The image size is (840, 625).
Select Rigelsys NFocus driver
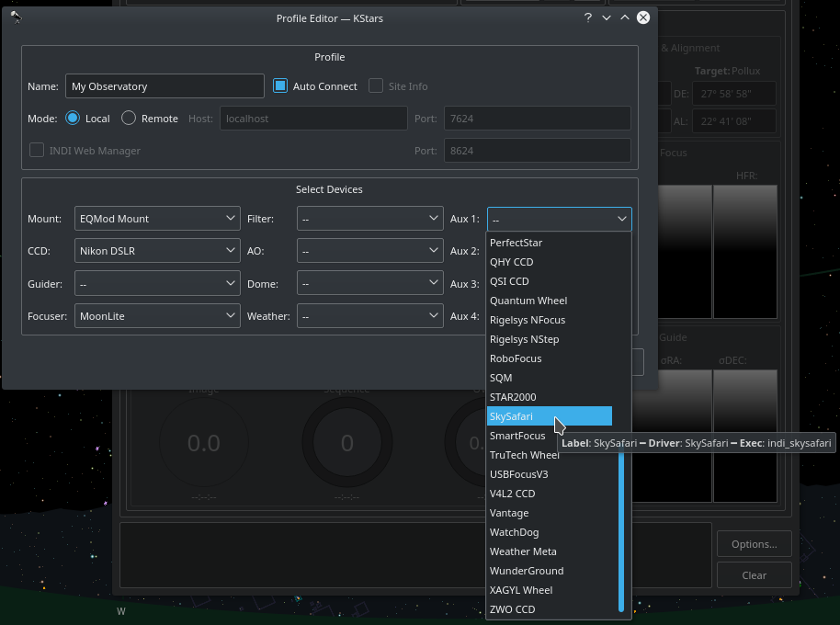coord(549,320)
